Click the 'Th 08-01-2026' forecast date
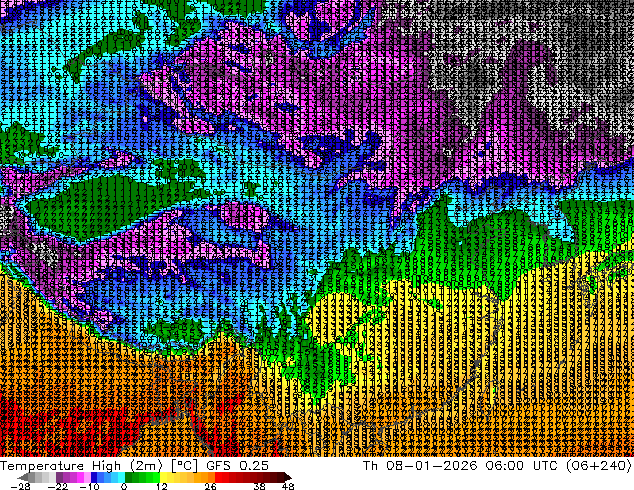 [x=420, y=466]
